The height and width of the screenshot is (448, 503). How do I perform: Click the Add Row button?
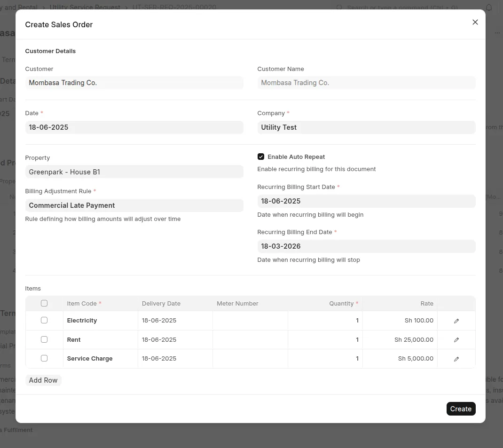click(43, 380)
